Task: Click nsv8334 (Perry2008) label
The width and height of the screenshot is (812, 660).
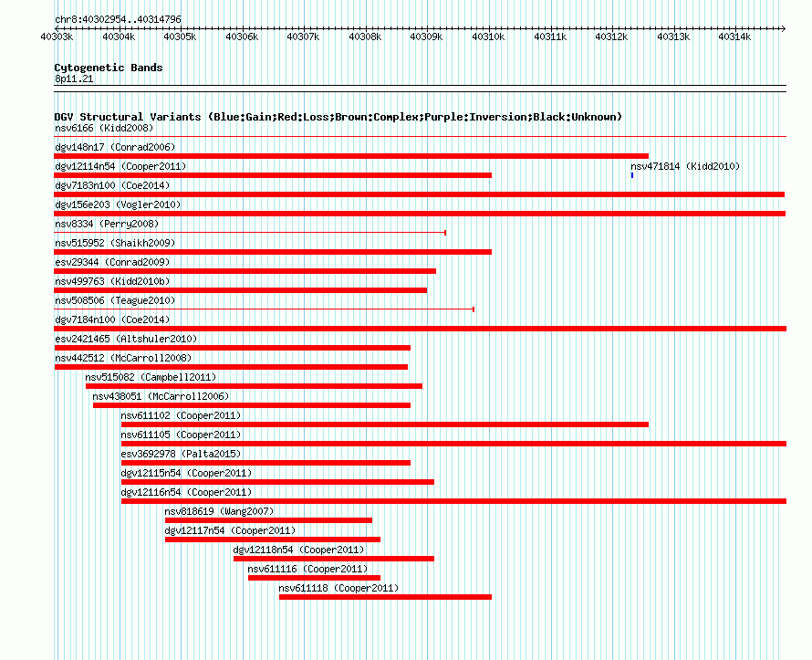Action: pos(107,225)
